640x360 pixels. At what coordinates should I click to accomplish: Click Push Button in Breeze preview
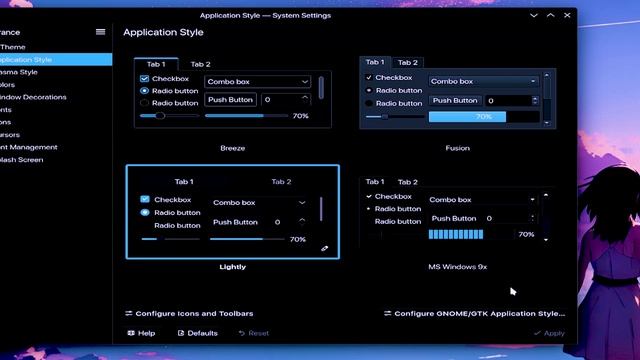[231, 100]
